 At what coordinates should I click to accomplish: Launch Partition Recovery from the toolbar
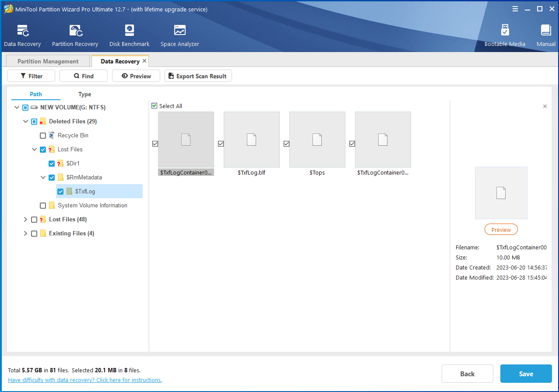click(x=76, y=31)
